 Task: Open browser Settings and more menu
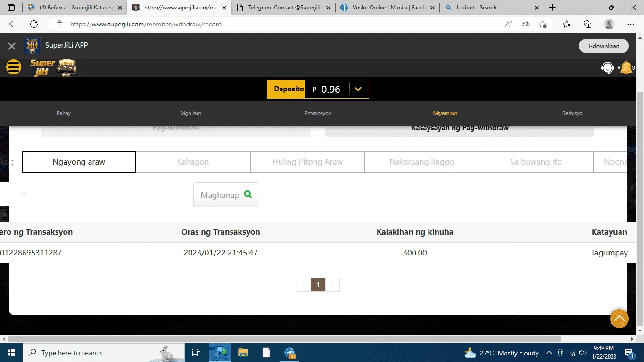pyautogui.click(x=631, y=24)
